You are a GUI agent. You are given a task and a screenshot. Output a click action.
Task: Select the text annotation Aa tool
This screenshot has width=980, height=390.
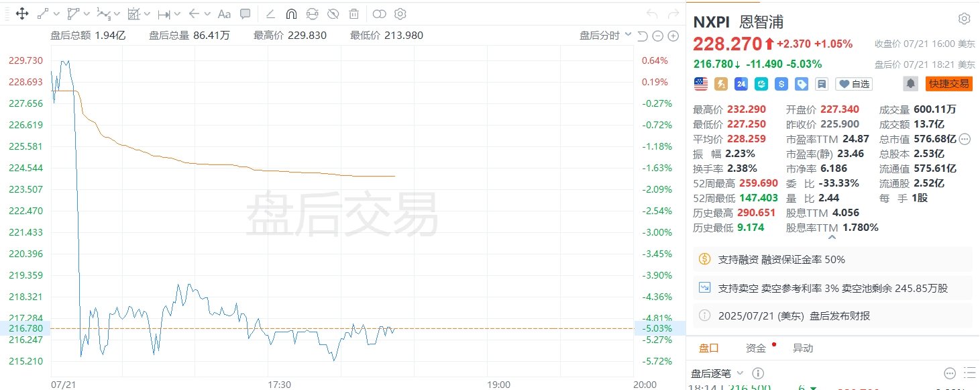[225, 13]
